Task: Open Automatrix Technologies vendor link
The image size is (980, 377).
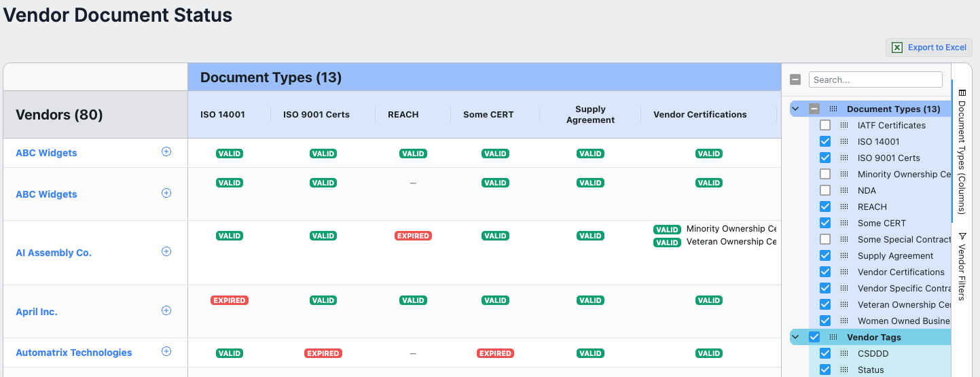Action: point(74,353)
